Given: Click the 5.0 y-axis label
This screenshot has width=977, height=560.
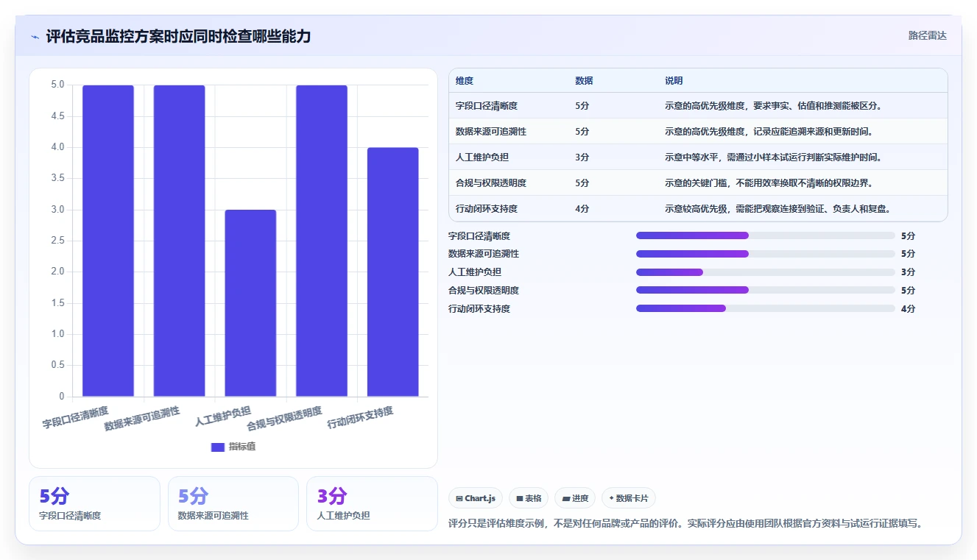Looking at the screenshot, I should [57, 85].
